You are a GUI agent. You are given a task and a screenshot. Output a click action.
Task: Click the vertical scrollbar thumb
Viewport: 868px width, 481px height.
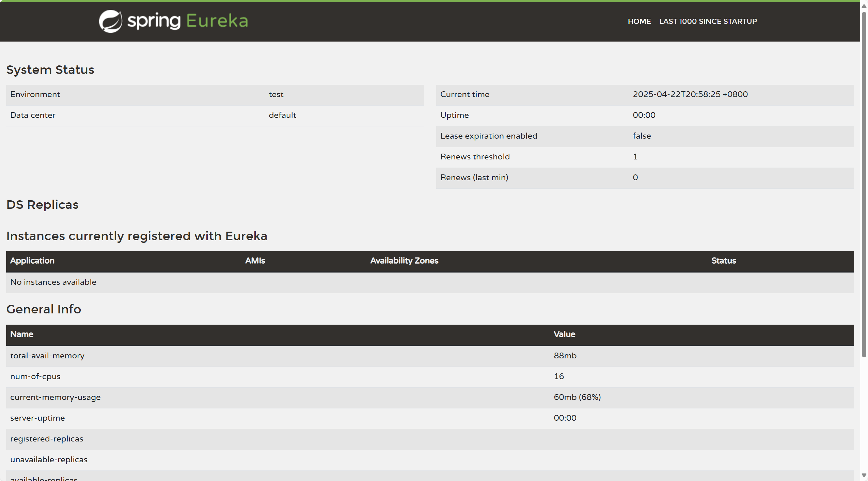tap(864, 184)
